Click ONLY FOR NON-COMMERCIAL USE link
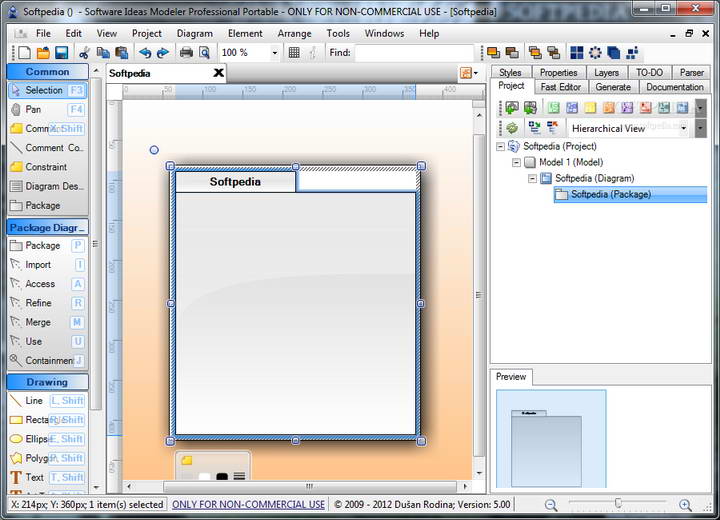The height and width of the screenshot is (520, 720). point(248,504)
